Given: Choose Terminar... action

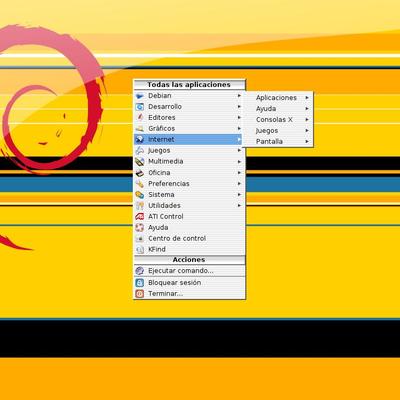Looking at the screenshot, I should pyautogui.click(x=189, y=294).
